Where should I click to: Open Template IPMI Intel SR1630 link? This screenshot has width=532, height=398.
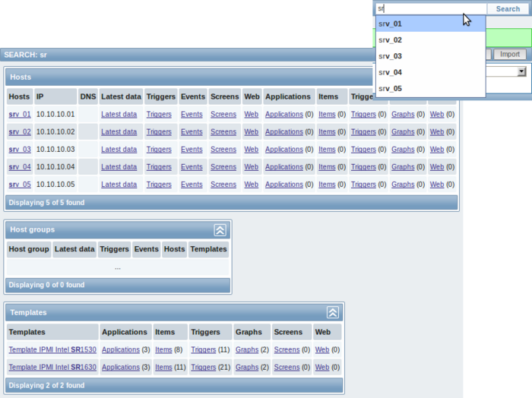click(x=52, y=367)
